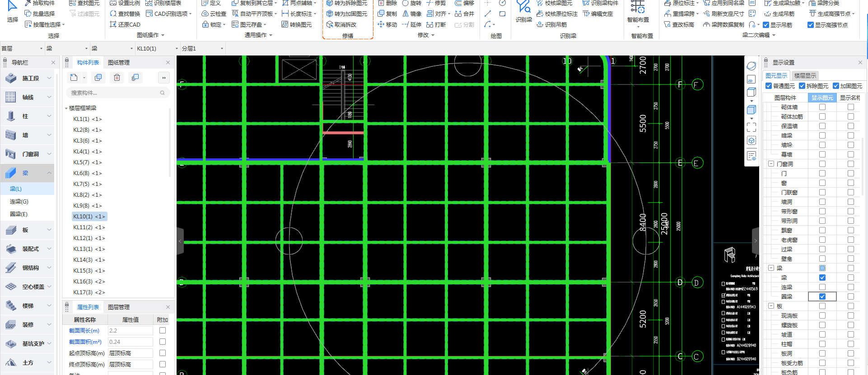
Task: Select the 移动 move tool
Action: 387,24
